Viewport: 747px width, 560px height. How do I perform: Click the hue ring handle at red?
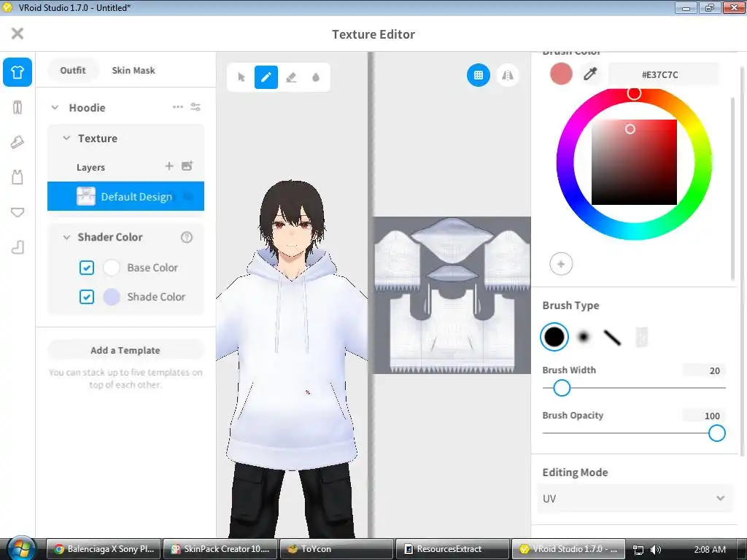click(634, 93)
